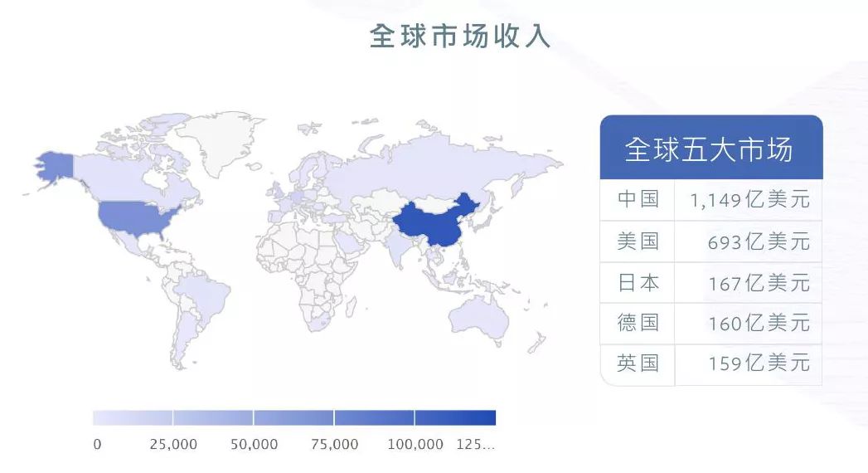Viewport: 868px width, 473px height.
Task: Select the 全球五大市场 table header
Action: 711,148
